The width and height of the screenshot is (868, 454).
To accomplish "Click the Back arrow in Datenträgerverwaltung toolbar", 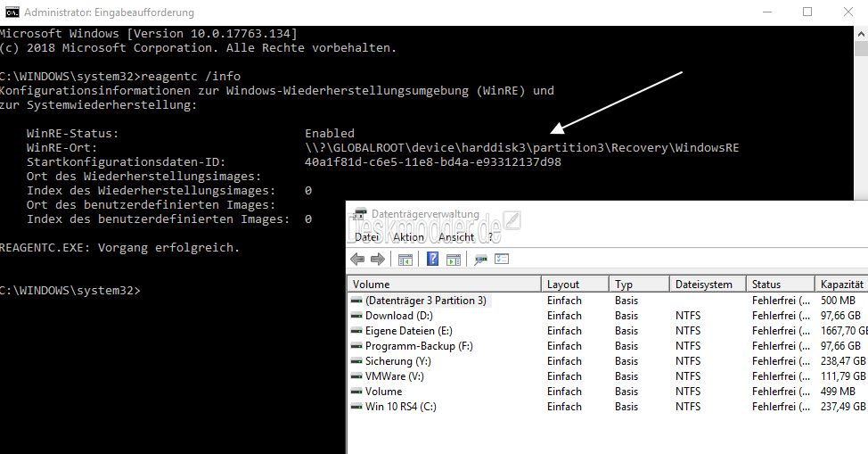I will point(357,259).
